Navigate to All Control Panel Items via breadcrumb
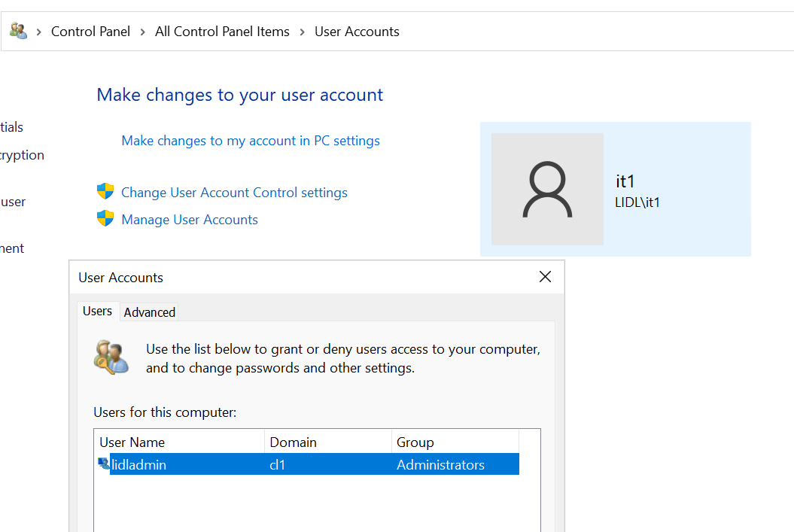Viewport: 794px width, 532px height. (222, 31)
